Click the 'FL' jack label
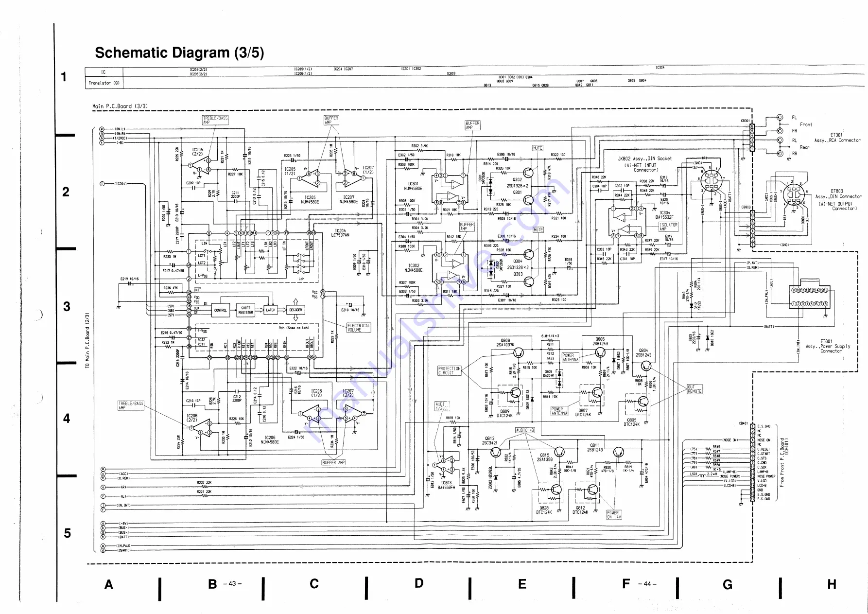Viewport: 868px width, 614px height. pyautogui.click(x=795, y=118)
